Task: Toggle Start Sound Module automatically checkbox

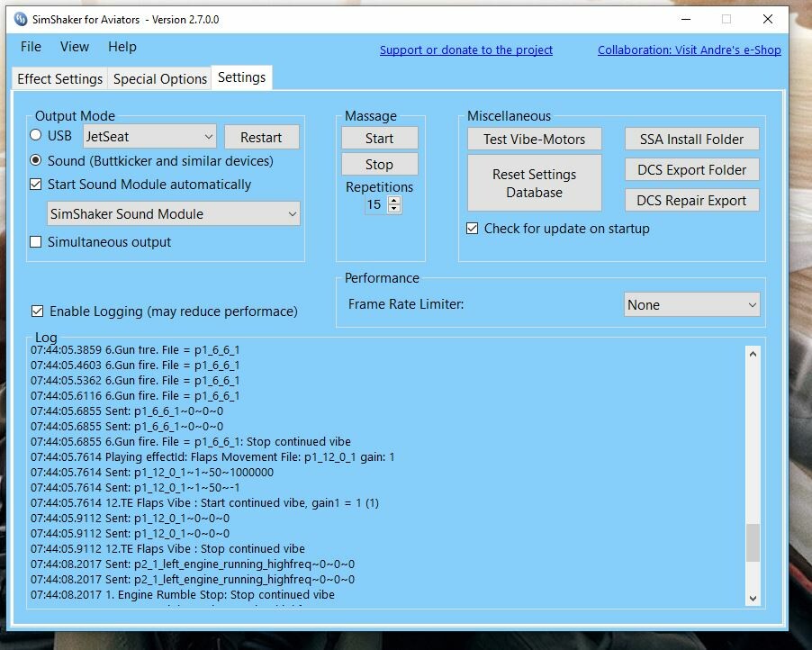Action: (36, 185)
